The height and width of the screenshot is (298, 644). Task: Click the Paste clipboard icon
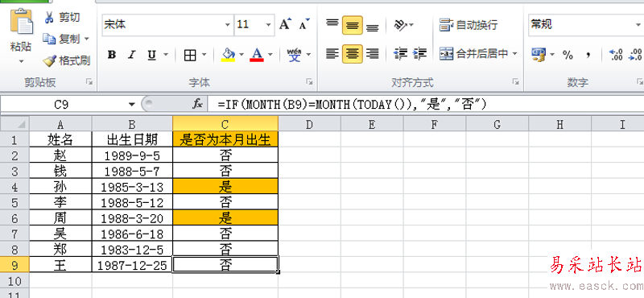click(x=21, y=22)
